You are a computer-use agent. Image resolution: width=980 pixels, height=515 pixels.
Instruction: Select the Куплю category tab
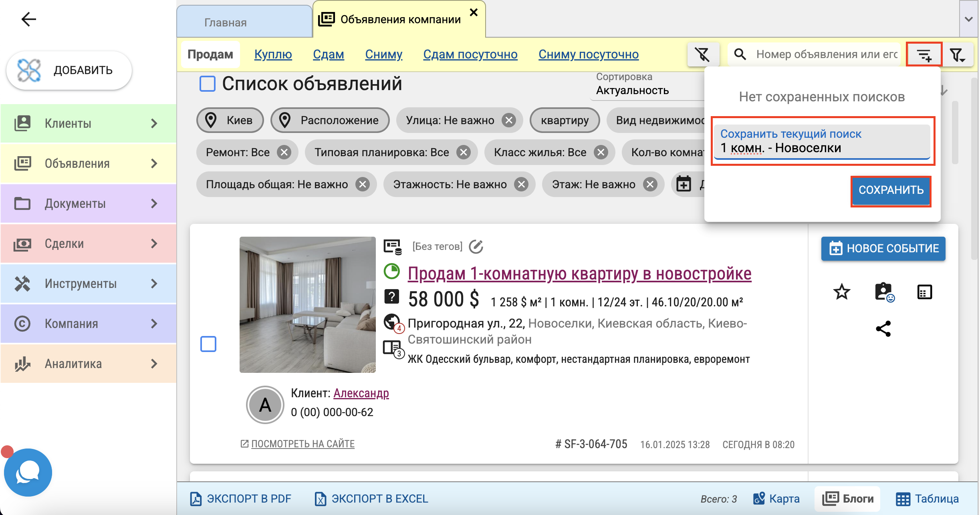[273, 54]
